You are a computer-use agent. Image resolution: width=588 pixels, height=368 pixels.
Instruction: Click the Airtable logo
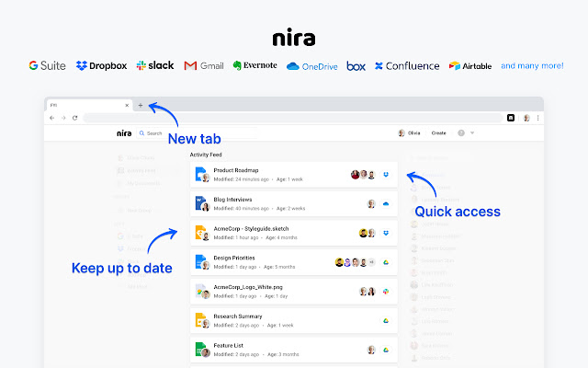tap(470, 66)
